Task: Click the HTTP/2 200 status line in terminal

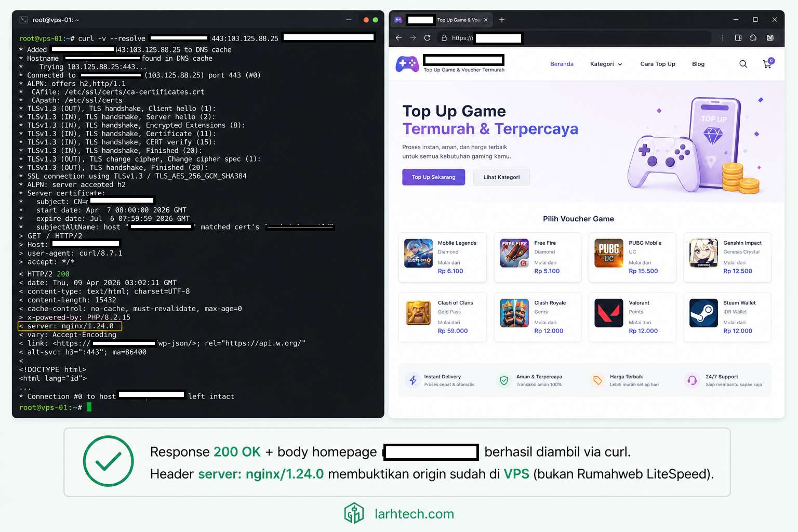Action: pyautogui.click(x=44, y=274)
